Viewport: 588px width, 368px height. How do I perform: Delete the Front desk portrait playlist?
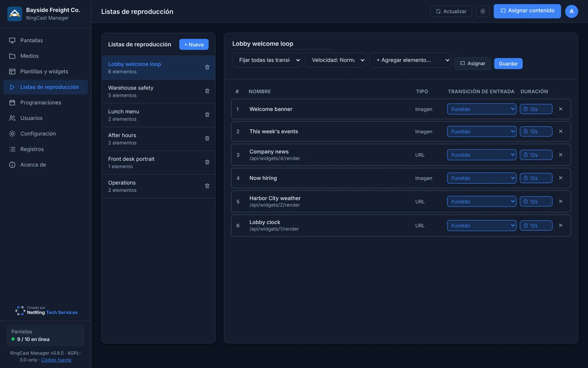[x=207, y=162]
